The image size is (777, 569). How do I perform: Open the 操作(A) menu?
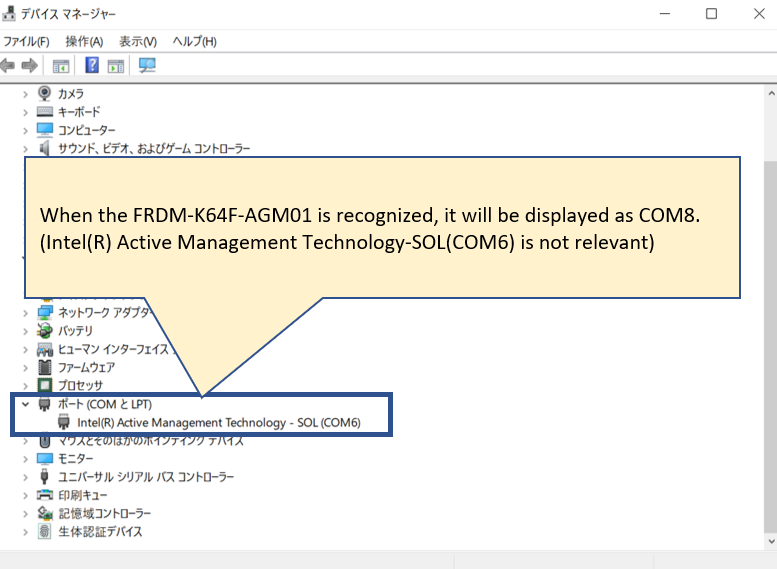[x=84, y=42]
